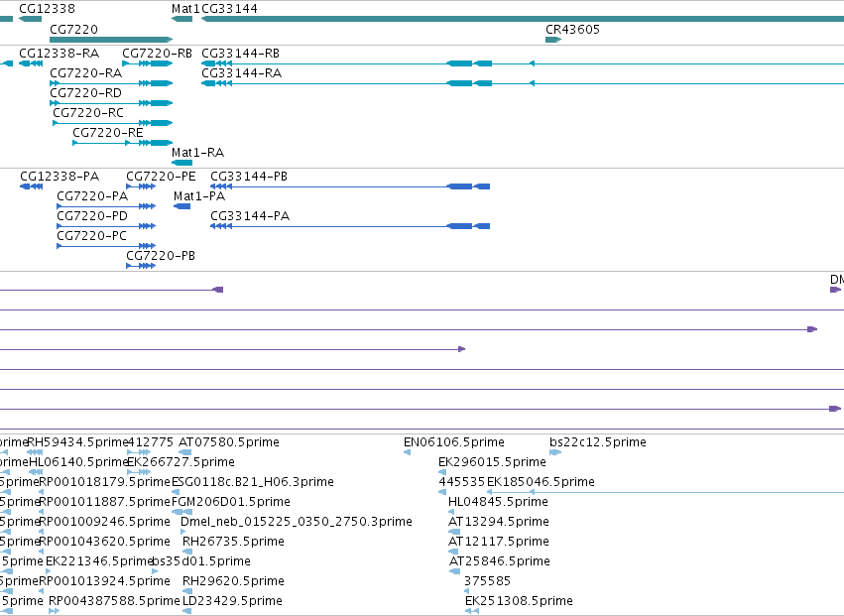Click protein CG7220-PE label

click(161, 177)
